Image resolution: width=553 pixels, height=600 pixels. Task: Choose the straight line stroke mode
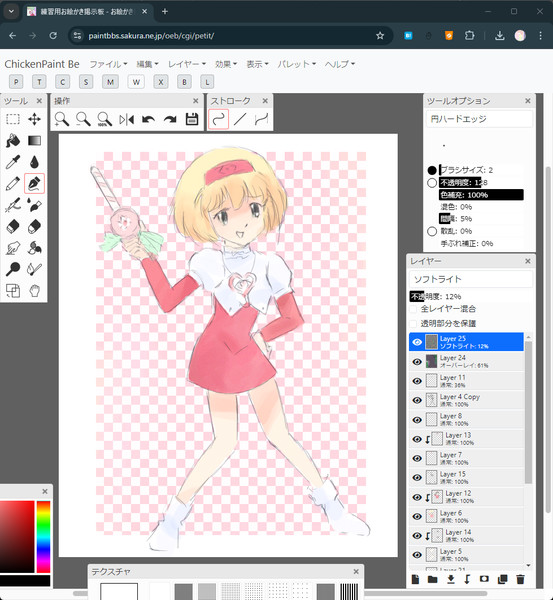click(240, 119)
